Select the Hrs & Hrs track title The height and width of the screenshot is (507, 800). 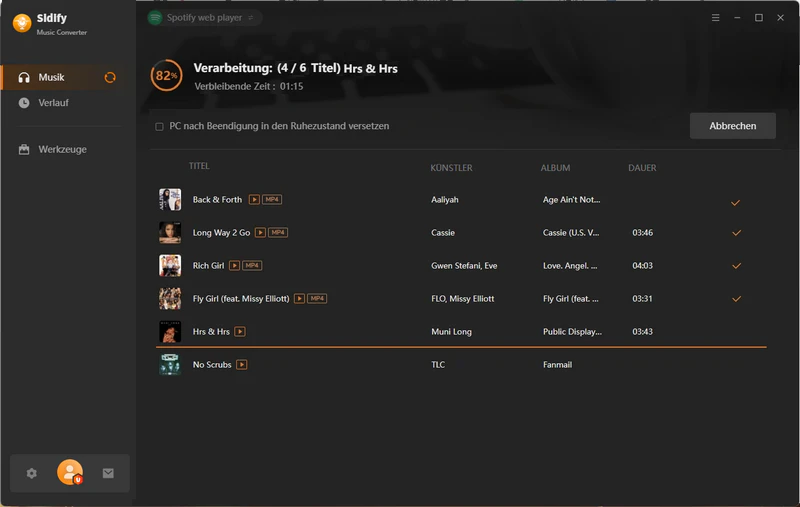point(211,332)
